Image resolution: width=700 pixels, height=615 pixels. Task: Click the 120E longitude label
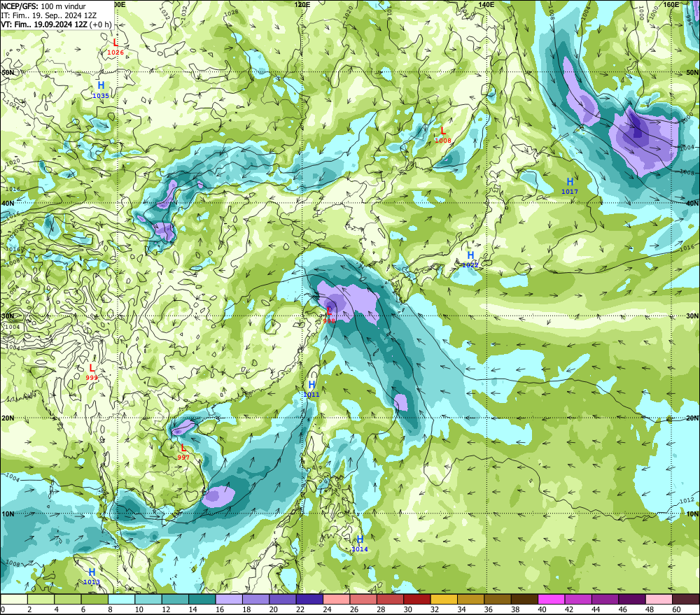click(302, 4)
